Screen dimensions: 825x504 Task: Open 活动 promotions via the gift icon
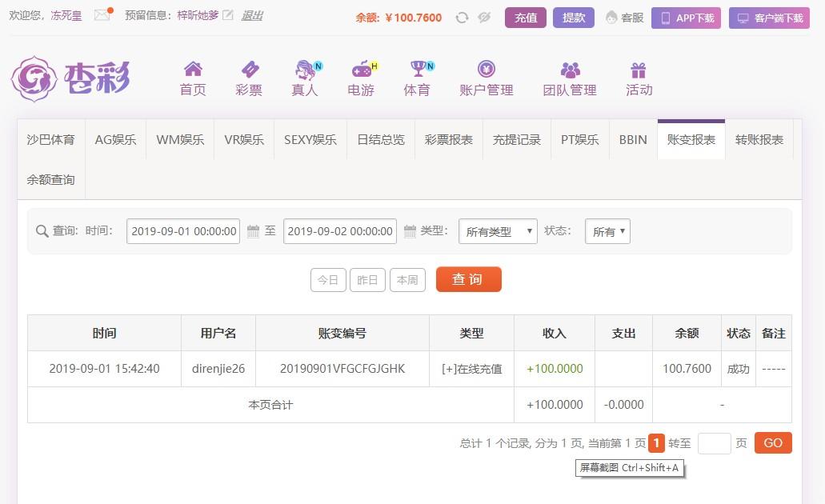coord(638,70)
